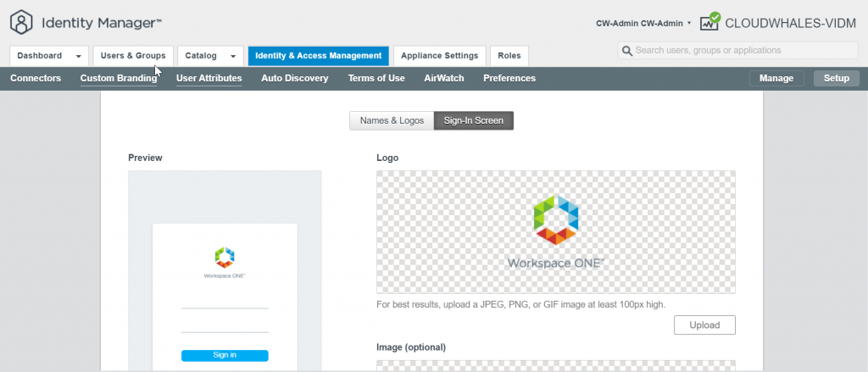Click the logo Upload button
868x372 pixels.
click(704, 325)
